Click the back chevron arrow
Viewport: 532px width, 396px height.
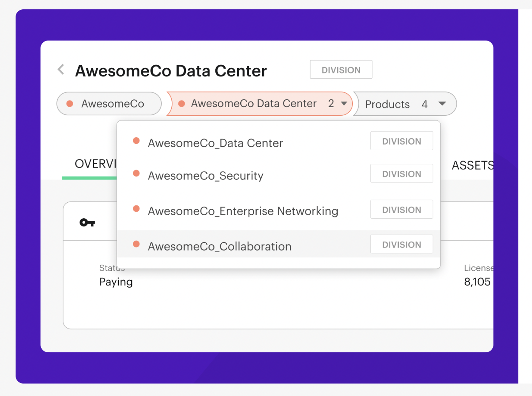coord(61,70)
